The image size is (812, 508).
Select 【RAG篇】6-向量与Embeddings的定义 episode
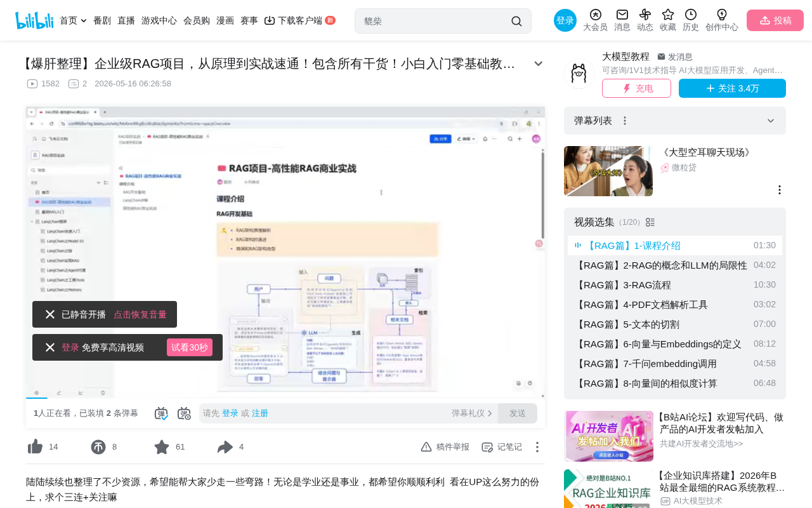tap(675, 344)
